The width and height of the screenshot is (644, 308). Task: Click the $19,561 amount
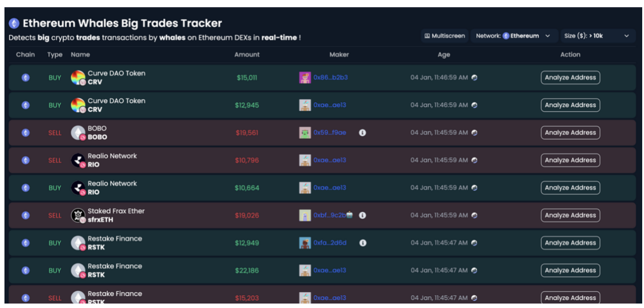247,133
